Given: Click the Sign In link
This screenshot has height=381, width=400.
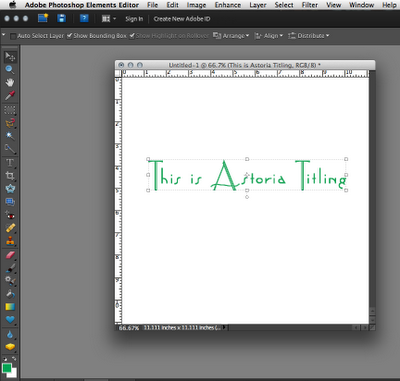Looking at the screenshot, I should pos(134,19).
